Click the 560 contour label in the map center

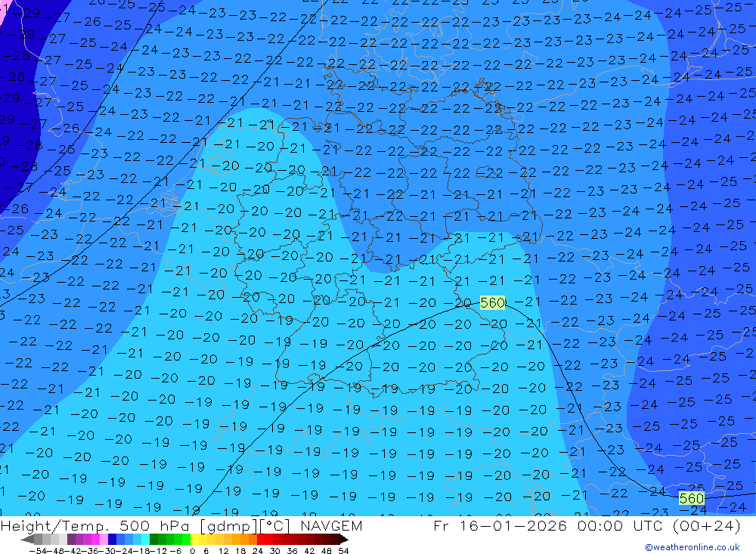pyautogui.click(x=492, y=303)
